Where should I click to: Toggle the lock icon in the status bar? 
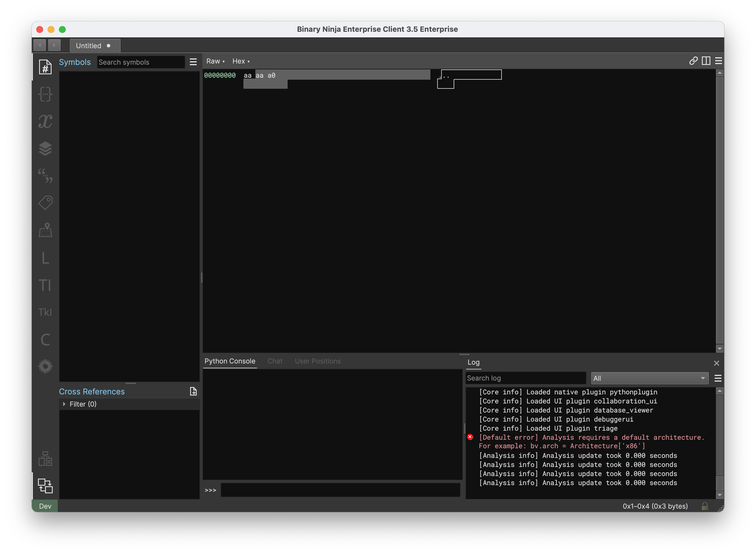[x=705, y=506]
